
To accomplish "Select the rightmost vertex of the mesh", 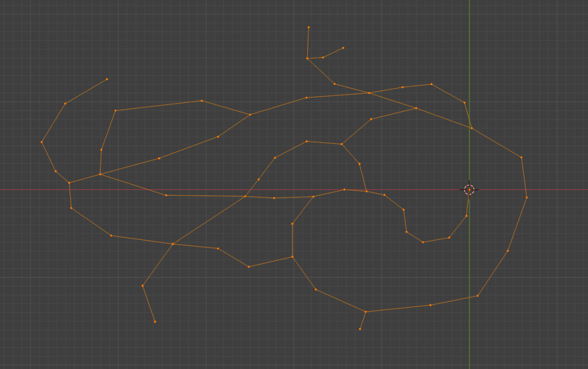I will click(527, 197).
